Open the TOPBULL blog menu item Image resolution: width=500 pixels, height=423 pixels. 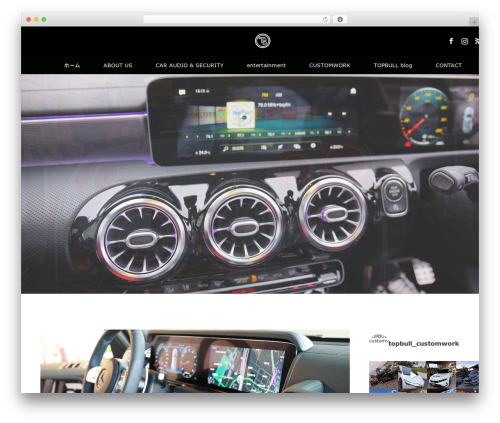point(393,65)
